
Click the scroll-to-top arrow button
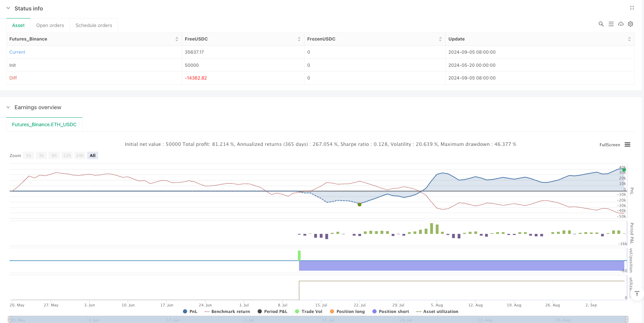click(637, 294)
